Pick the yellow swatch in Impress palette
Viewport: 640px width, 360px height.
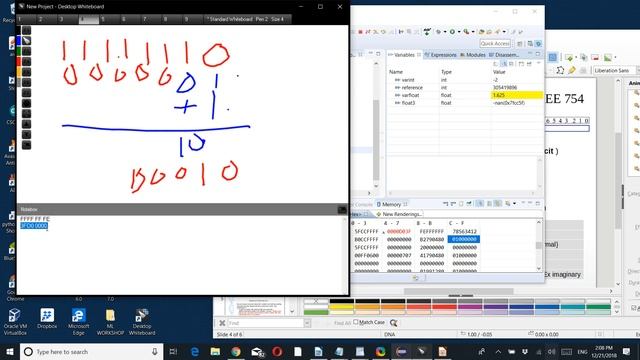click(342, 307)
